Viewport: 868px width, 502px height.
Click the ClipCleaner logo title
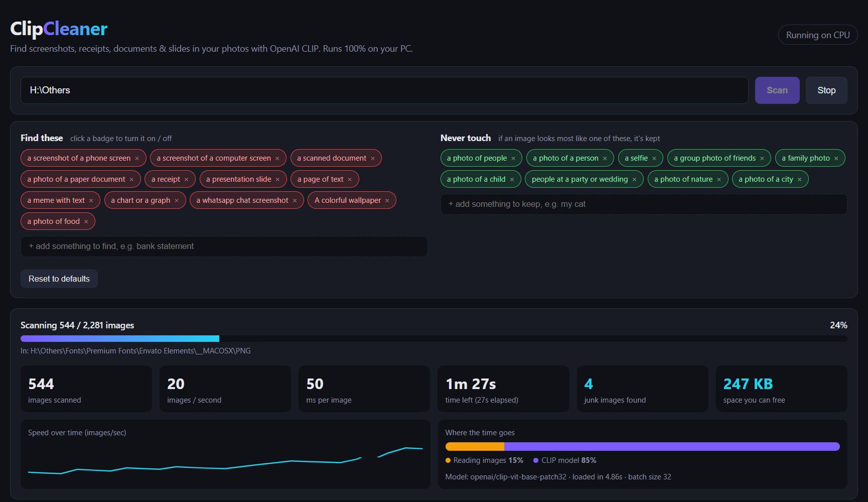pyautogui.click(x=59, y=29)
